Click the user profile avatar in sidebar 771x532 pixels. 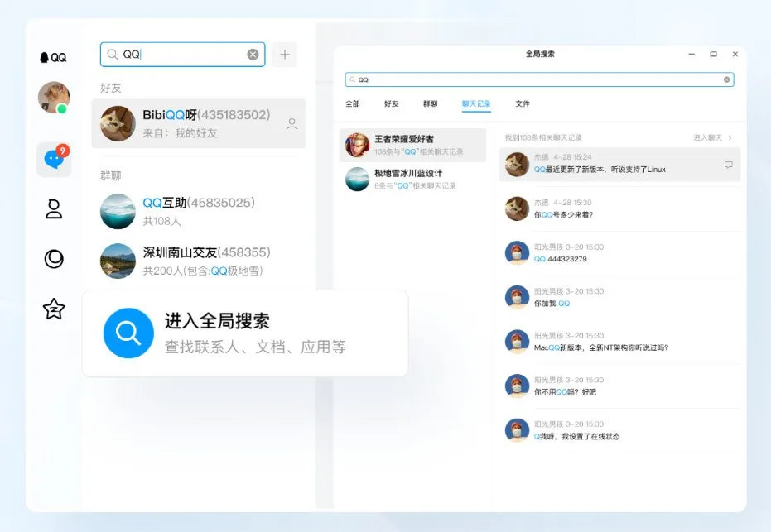click(x=54, y=98)
